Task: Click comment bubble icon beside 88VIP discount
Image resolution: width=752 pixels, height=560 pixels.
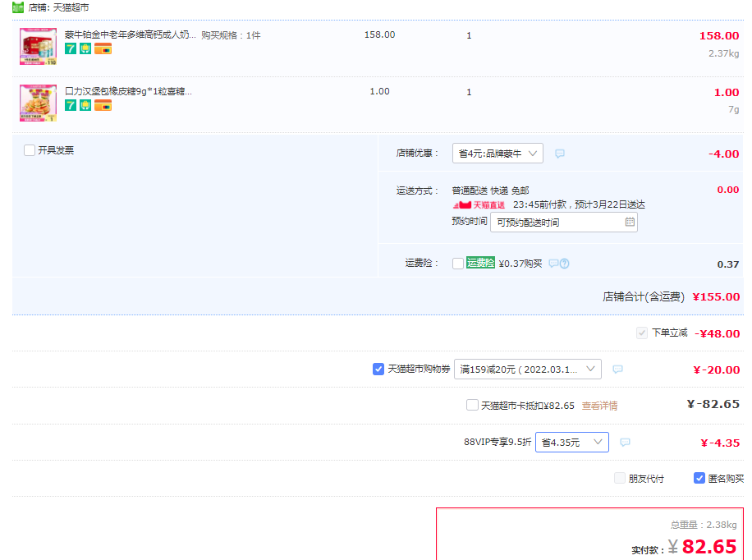Action: 625,442
